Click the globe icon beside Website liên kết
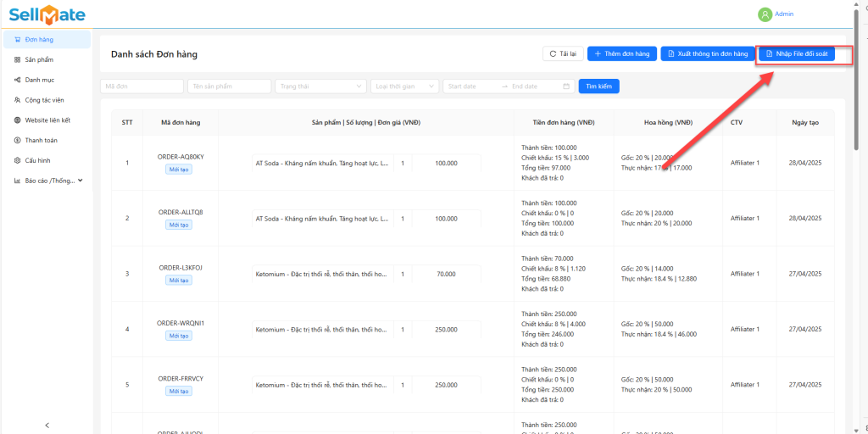The height and width of the screenshot is (434, 868). (x=18, y=120)
